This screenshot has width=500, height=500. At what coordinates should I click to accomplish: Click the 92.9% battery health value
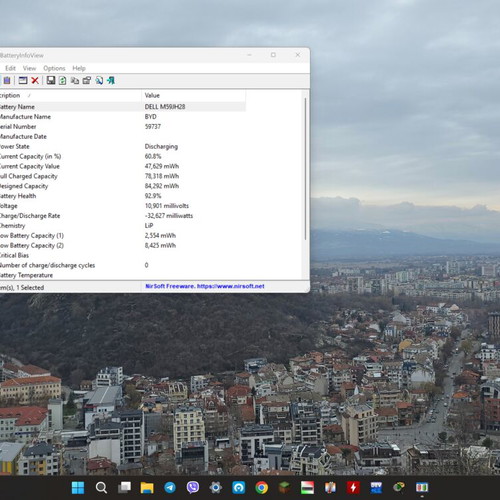tap(153, 196)
